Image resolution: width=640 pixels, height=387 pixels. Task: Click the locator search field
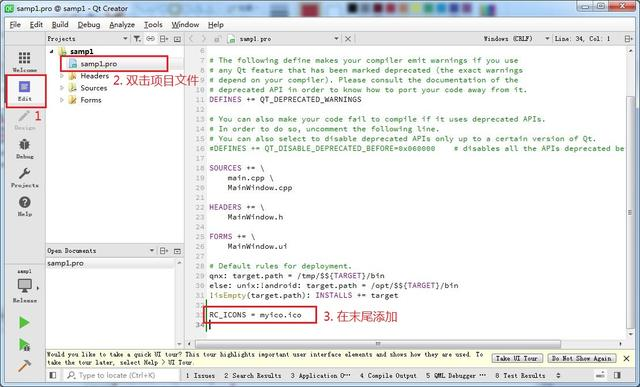tap(122, 375)
